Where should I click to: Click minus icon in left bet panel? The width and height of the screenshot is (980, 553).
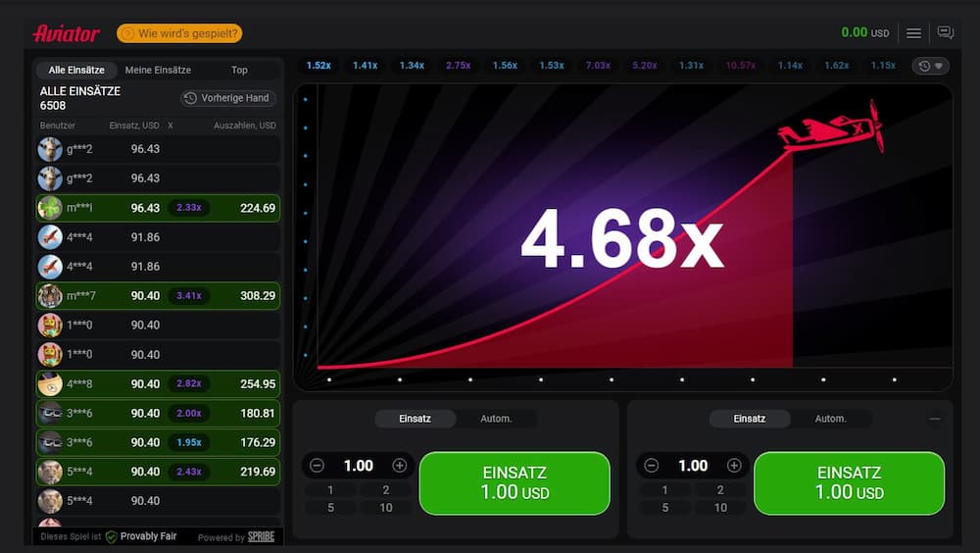coord(317,466)
